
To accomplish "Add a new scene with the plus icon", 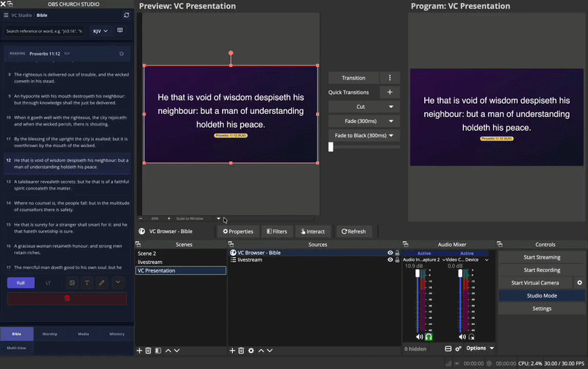I will (x=139, y=351).
